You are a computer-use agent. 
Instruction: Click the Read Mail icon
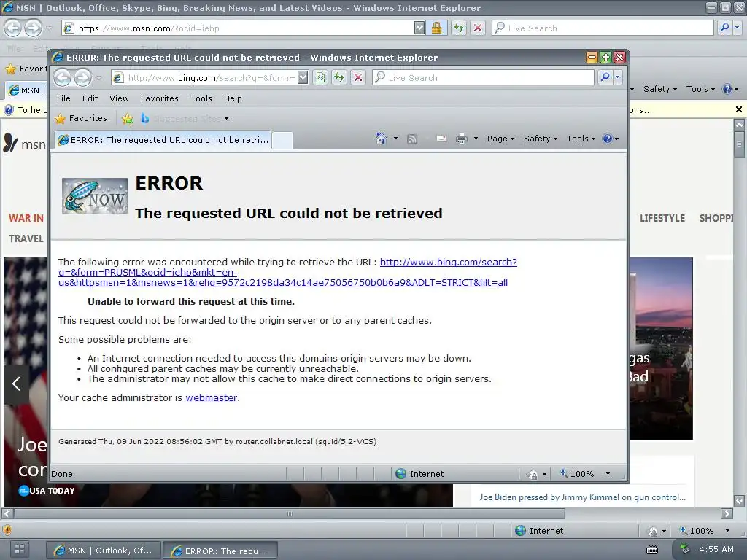click(441, 139)
